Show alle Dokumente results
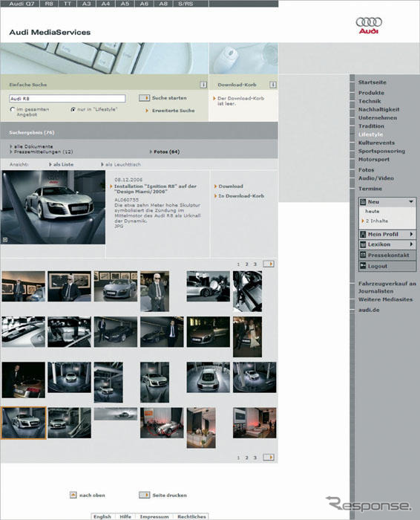The image size is (420, 520). (x=33, y=146)
